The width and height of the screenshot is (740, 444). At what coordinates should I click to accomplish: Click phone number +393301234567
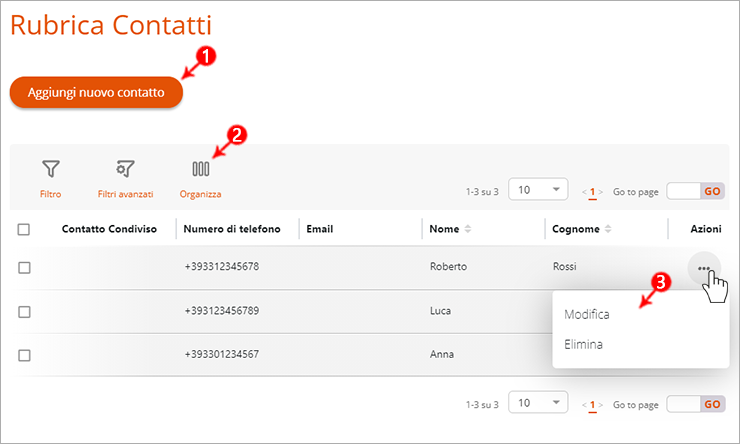click(222, 354)
